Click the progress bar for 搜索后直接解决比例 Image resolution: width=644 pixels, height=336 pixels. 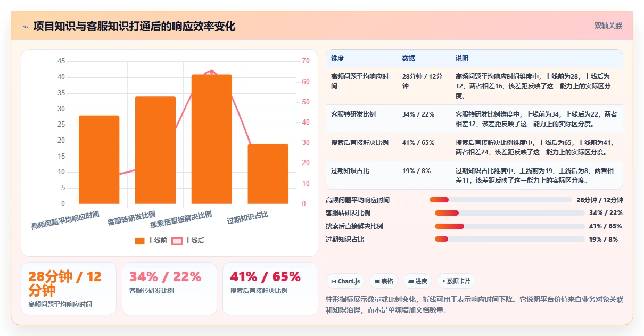[x=510, y=226]
